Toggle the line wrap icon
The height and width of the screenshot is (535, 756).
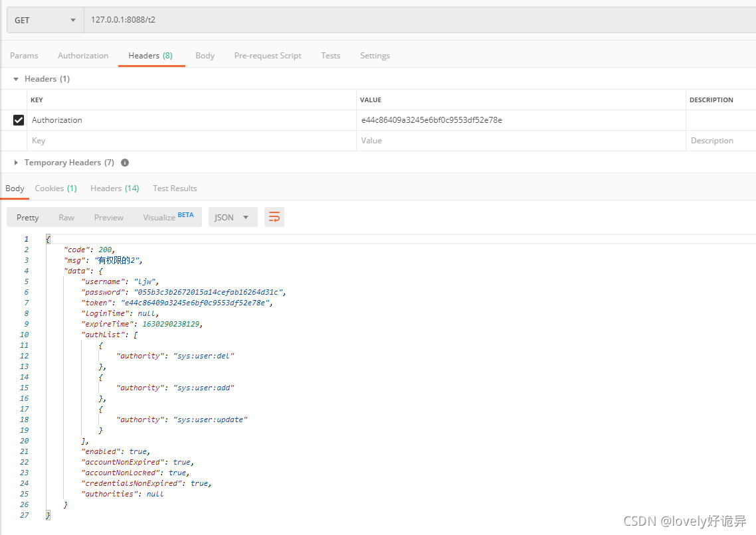pos(274,217)
